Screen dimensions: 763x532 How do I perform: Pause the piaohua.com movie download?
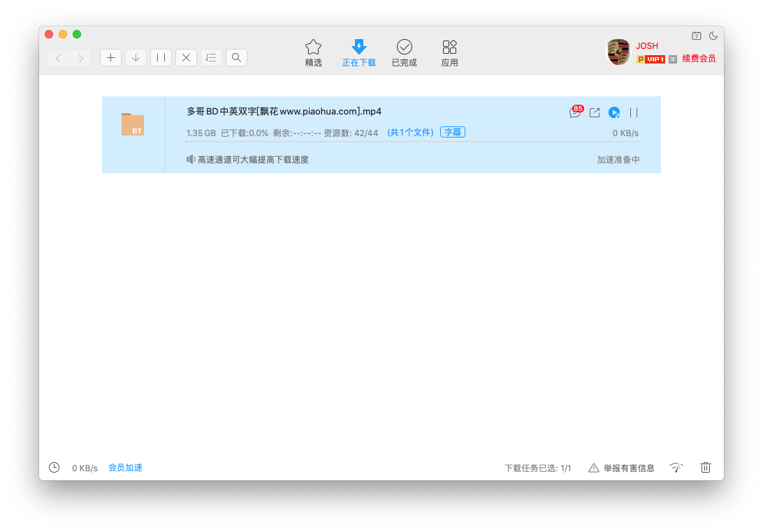(x=633, y=112)
